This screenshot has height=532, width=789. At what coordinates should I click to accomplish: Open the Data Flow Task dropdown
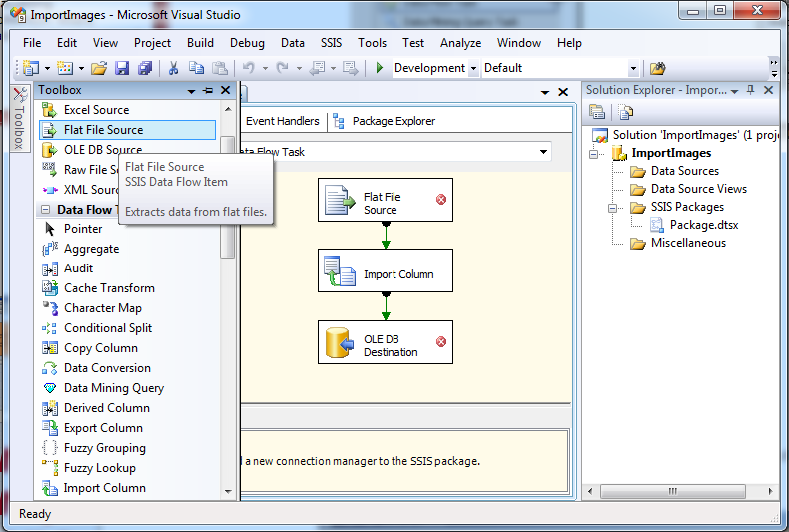tap(543, 152)
